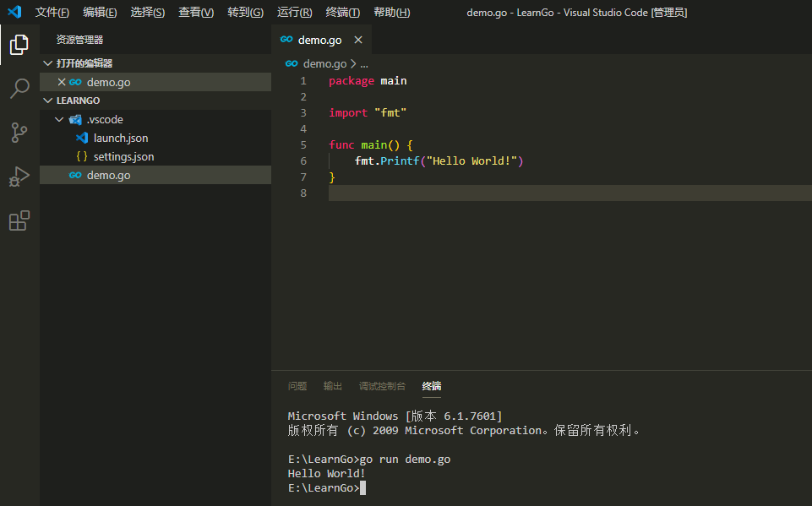
Task: Click the "Hello World!" string in code
Action: pos(471,161)
